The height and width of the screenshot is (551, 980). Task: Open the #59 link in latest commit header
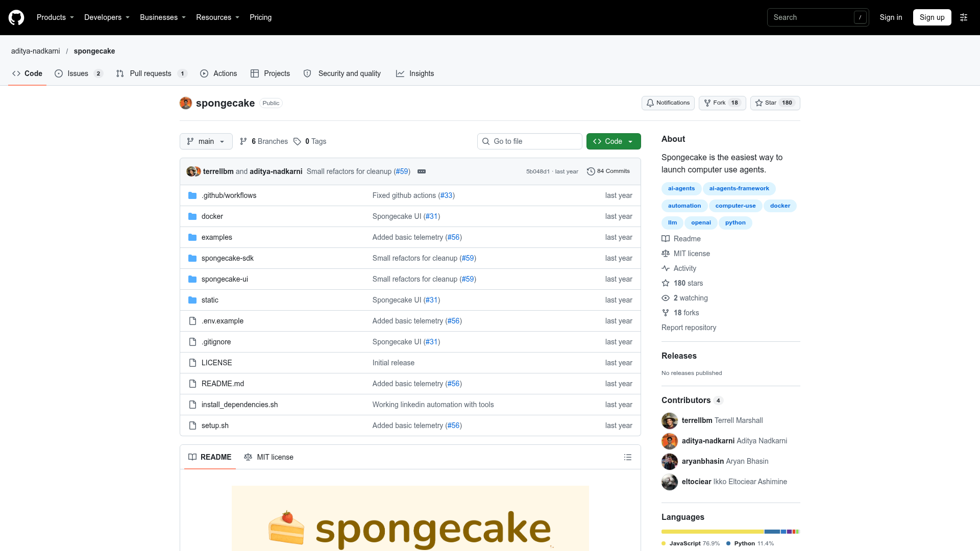click(402, 171)
